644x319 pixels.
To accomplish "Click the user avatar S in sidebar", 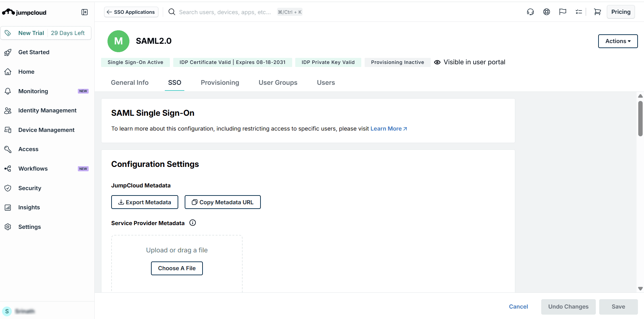I will [x=7, y=311].
